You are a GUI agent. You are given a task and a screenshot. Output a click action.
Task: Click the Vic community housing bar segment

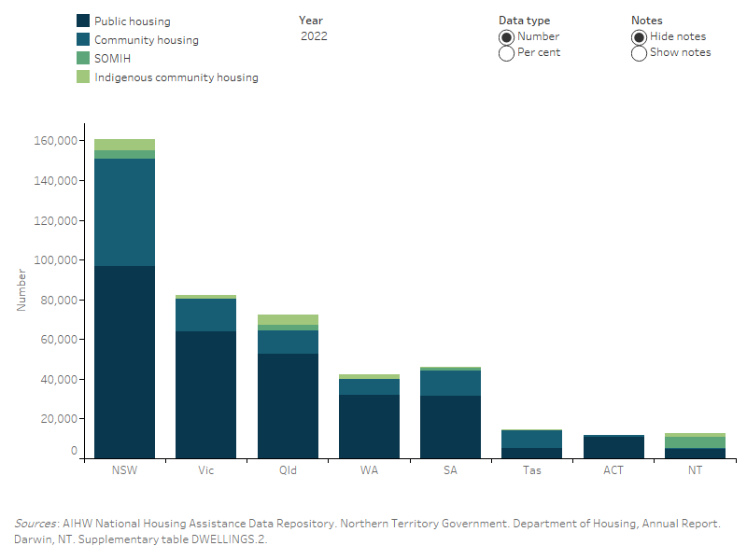[x=206, y=315]
